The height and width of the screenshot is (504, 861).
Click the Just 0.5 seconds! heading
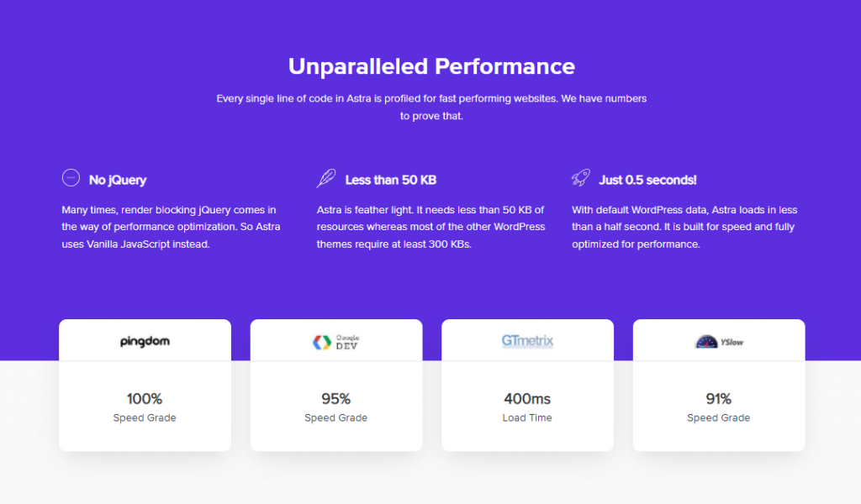coord(647,180)
